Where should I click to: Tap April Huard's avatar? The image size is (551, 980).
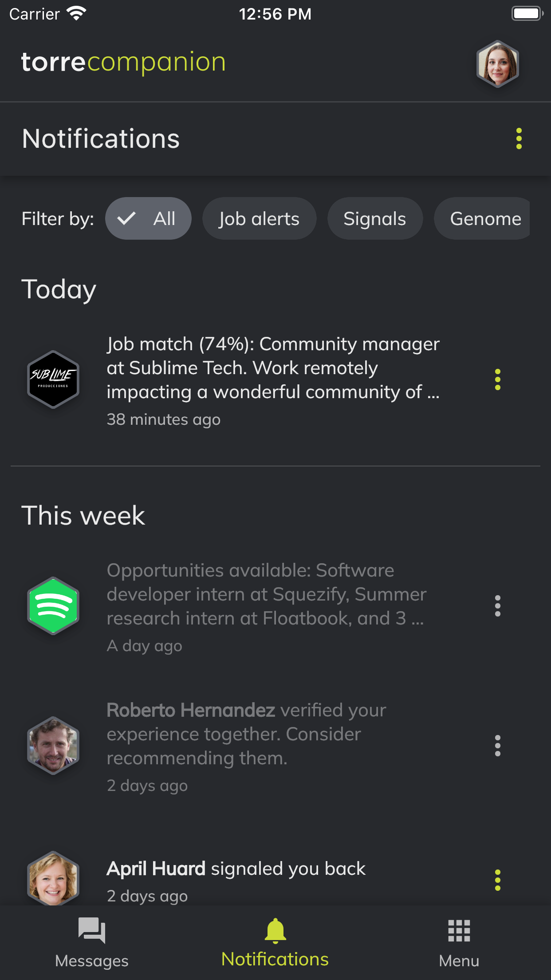click(53, 879)
